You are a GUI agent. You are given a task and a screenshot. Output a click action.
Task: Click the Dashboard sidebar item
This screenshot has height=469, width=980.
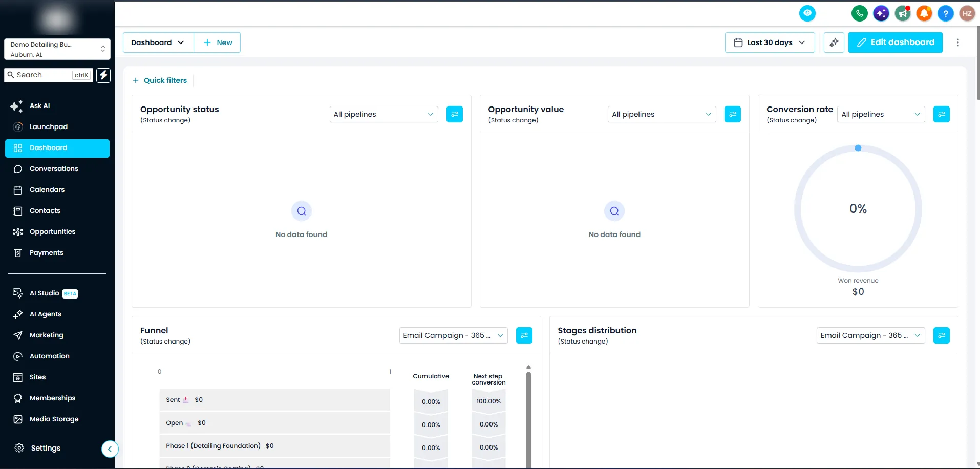tap(57, 148)
